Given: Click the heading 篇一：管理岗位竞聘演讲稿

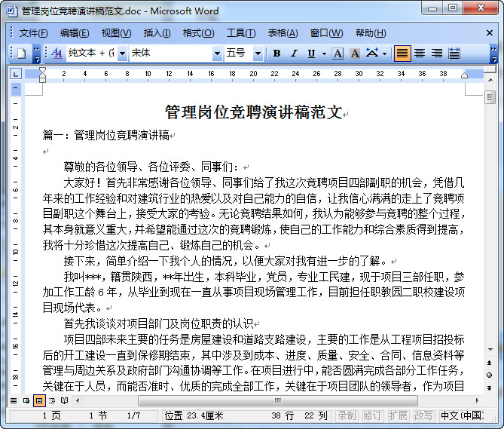Looking at the screenshot, I should pos(106,136).
